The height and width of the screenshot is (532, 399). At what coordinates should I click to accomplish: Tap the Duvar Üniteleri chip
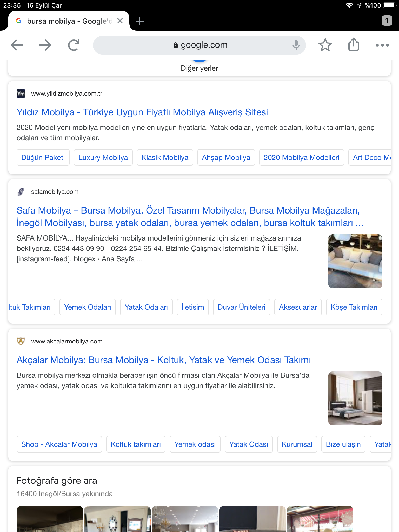[x=242, y=307]
